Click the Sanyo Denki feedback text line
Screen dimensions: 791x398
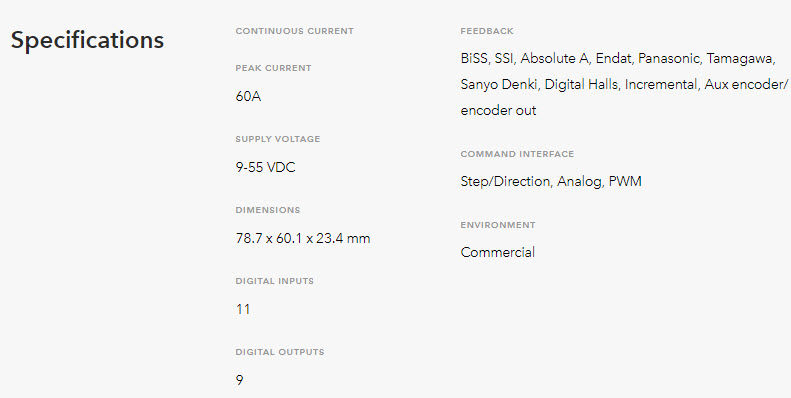coord(624,85)
